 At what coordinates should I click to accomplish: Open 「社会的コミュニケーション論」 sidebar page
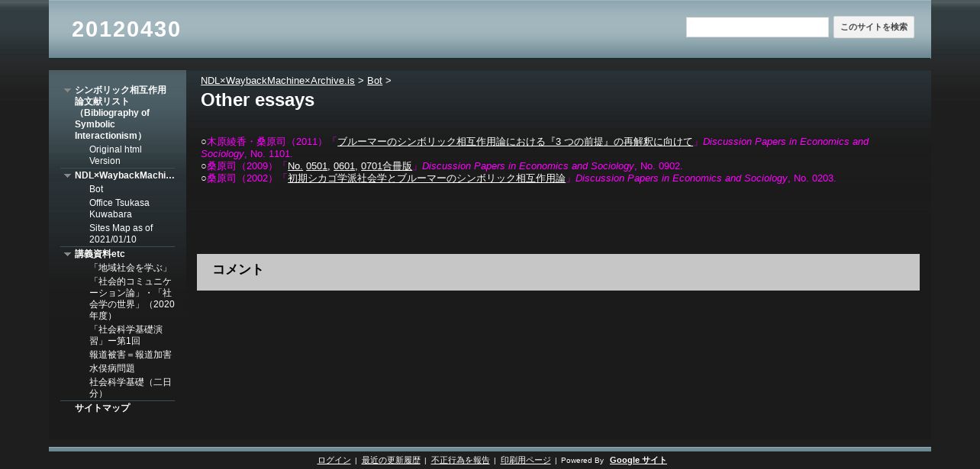131,298
